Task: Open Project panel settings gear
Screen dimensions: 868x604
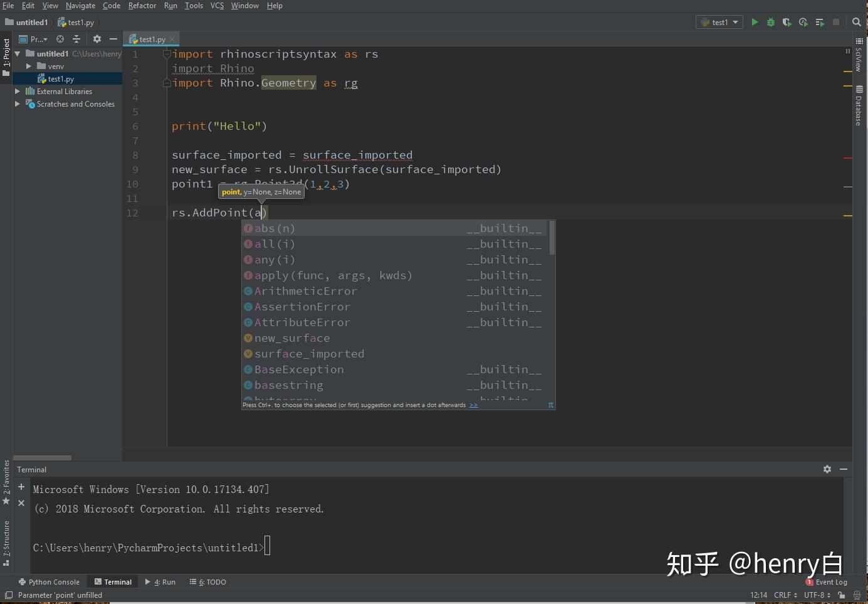Action: pyautogui.click(x=97, y=39)
